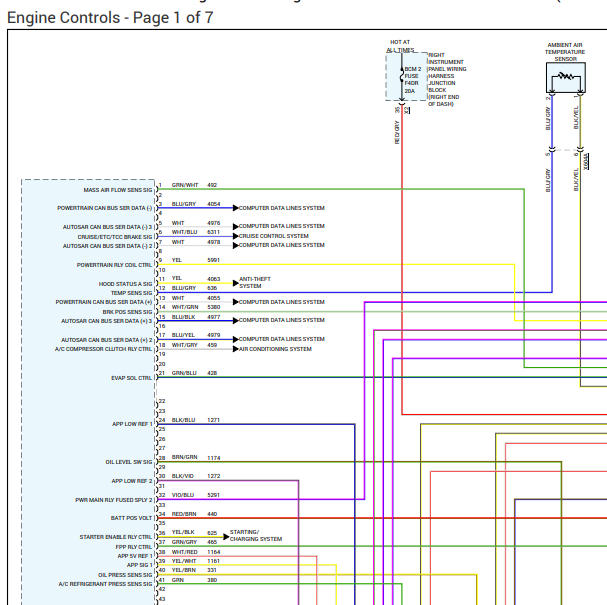
Task: Click the TEMP SENS SIG label
Action: coord(132,293)
